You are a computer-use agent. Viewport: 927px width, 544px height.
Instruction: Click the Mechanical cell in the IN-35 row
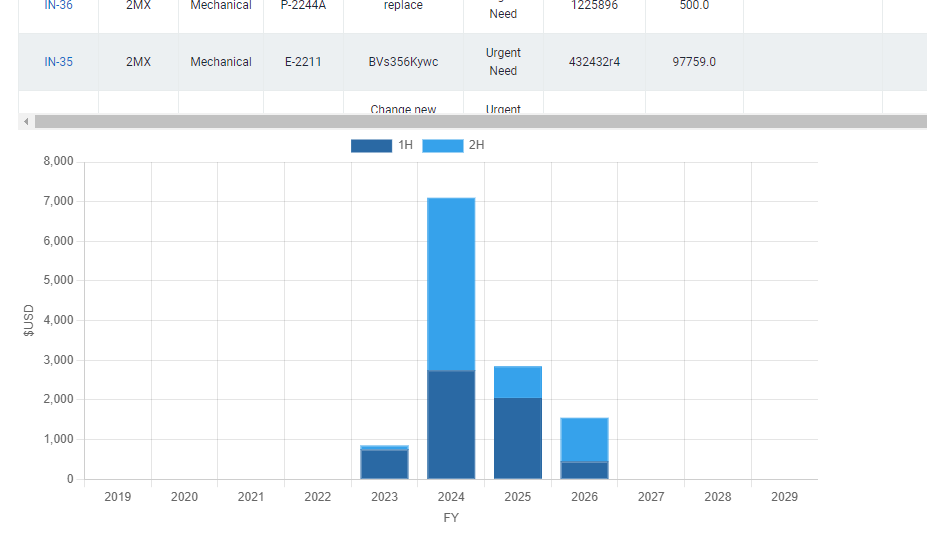(x=221, y=62)
